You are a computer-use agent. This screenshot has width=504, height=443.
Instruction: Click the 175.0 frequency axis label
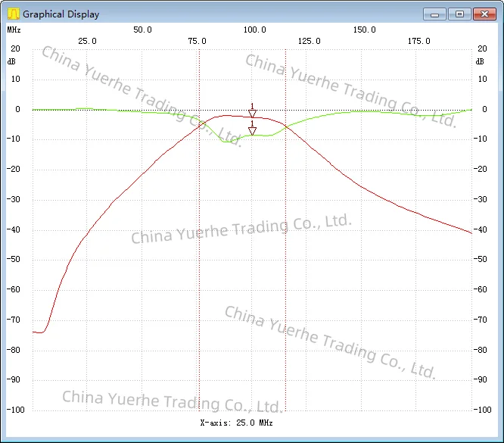click(x=418, y=41)
